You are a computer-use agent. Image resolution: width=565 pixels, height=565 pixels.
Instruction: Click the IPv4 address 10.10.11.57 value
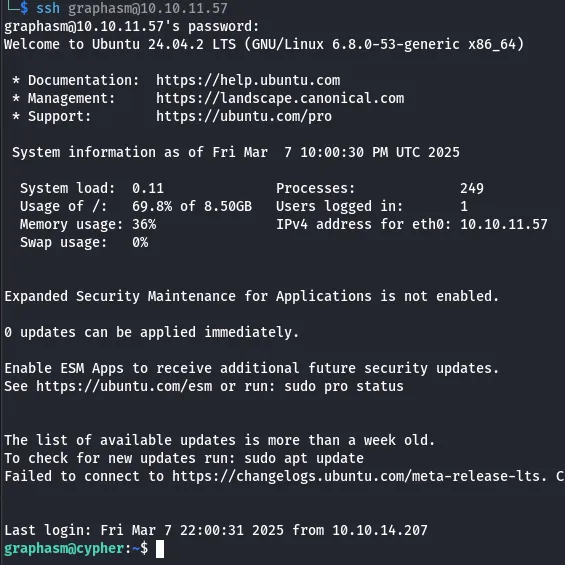pos(504,224)
